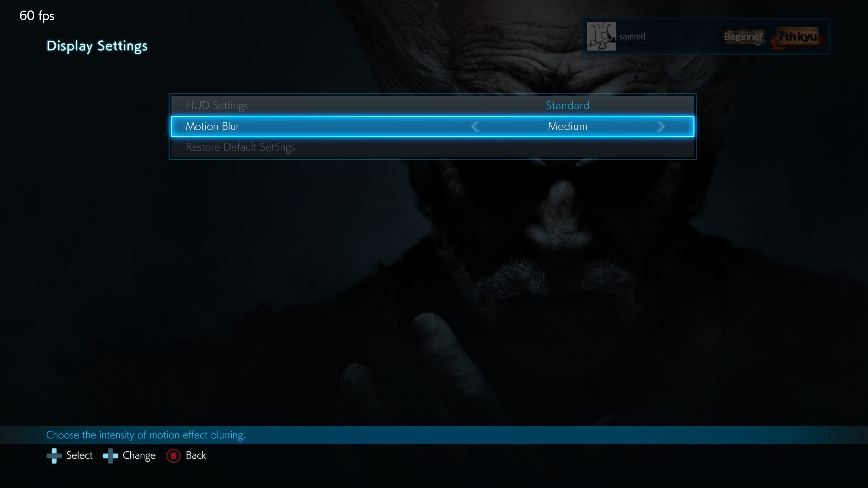Click the samred username
This screenshot has width=868, height=488.
(x=632, y=37)
